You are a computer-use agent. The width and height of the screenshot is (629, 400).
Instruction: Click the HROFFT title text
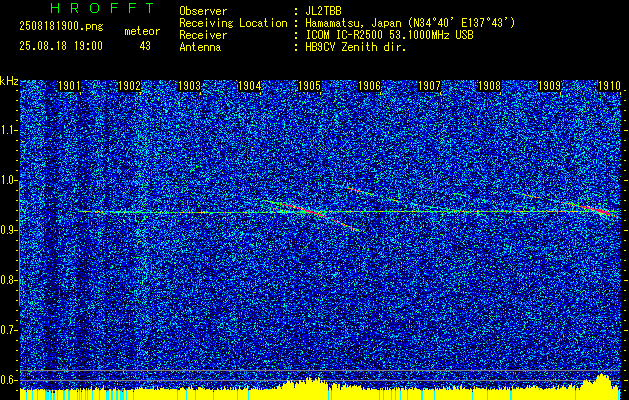[103, 8]
